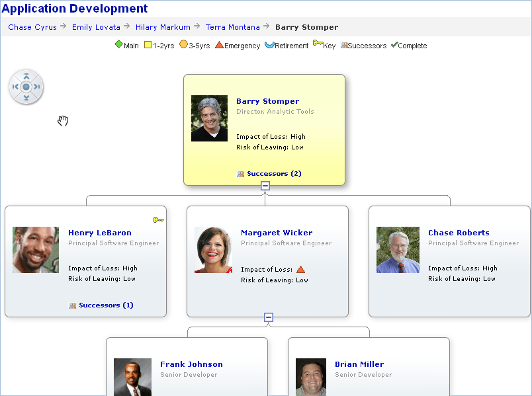Image resolution: width=532 pixels, height=396 pixels.
Task: Select Hilary Markum in the breadcrumb trail
Action: point(163,27)
